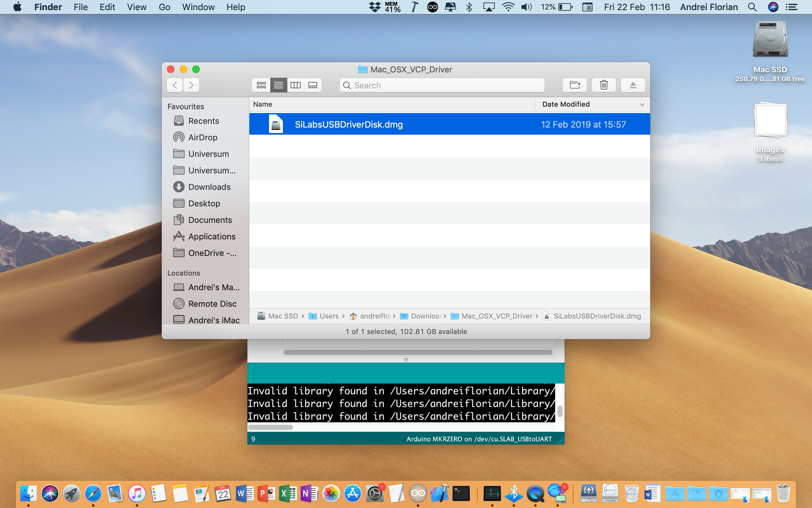Viewport: 812px width, 508px height.
Task: Open Launchpad from Dock
Action: pos(71,493)
